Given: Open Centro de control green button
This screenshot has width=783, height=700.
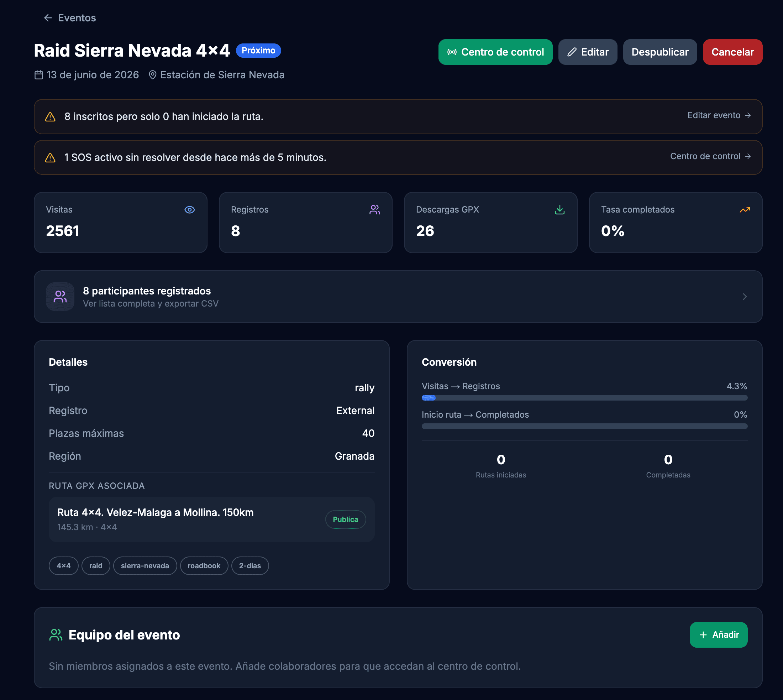Looking at the screenshot, I should (495, 52).
